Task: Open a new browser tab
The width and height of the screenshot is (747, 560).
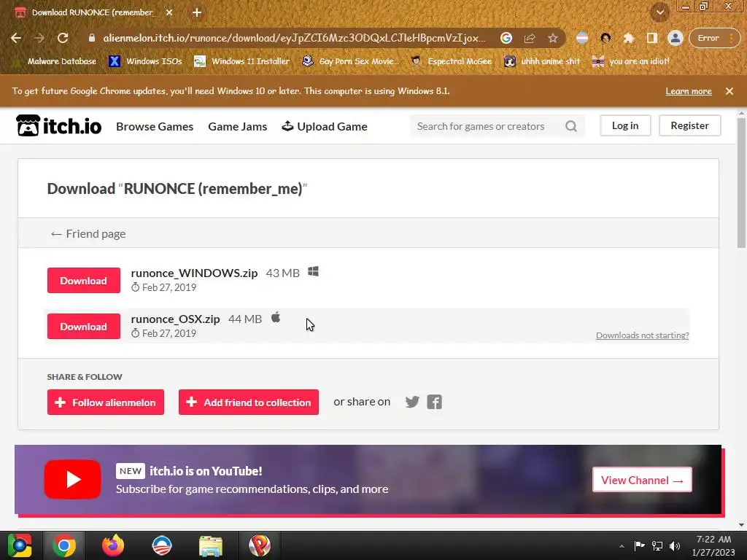Action: coord(197,12)
